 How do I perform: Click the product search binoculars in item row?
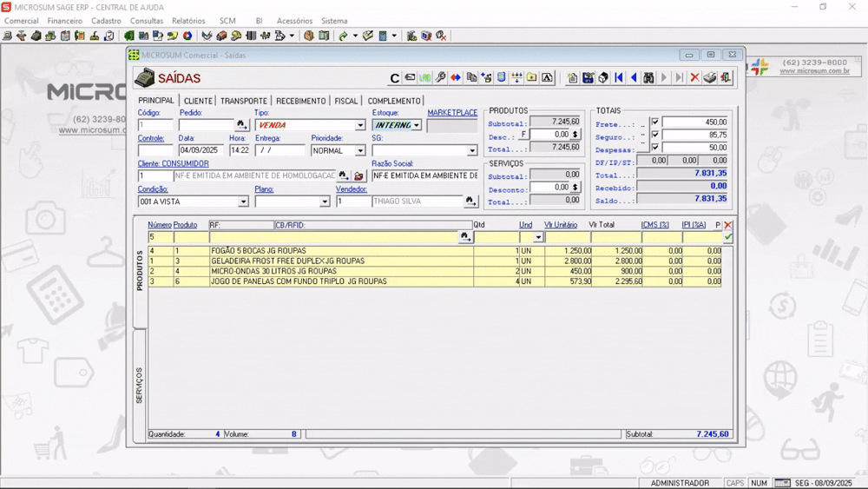point(465,237)
